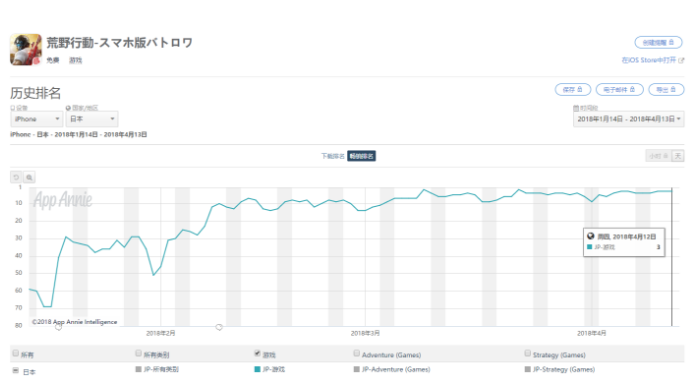This screenshot has width=700, height=384.
Task: Switch to 下载排名 download rank tab
Action: 333,156
